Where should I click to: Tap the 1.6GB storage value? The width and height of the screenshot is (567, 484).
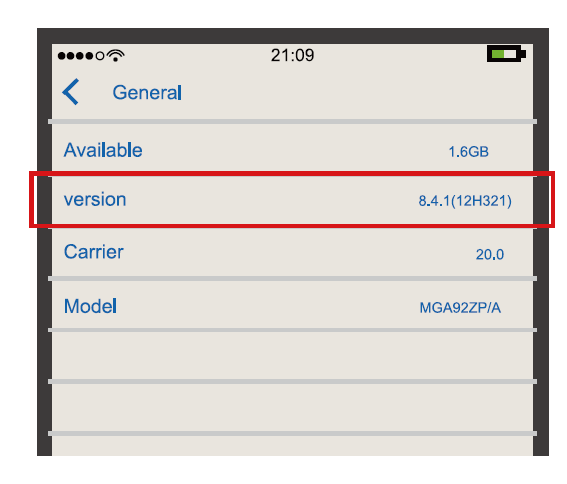(x=469, y=152)
